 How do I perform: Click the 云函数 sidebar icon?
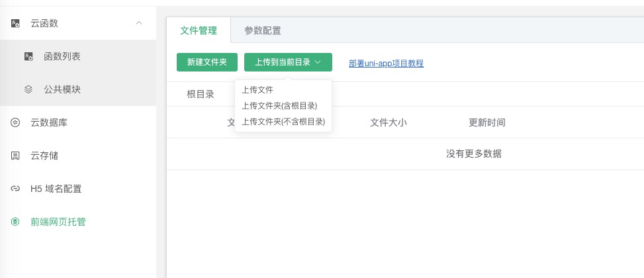coord(15,23)
